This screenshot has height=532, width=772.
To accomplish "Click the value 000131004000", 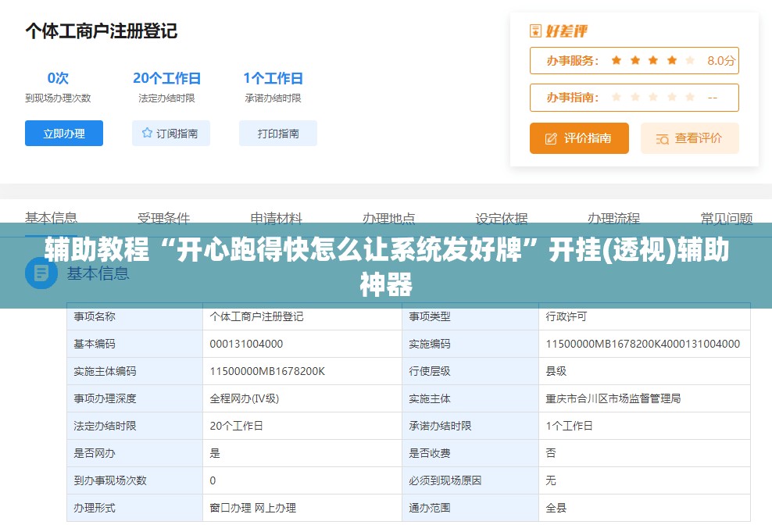I will coord(246,344).
